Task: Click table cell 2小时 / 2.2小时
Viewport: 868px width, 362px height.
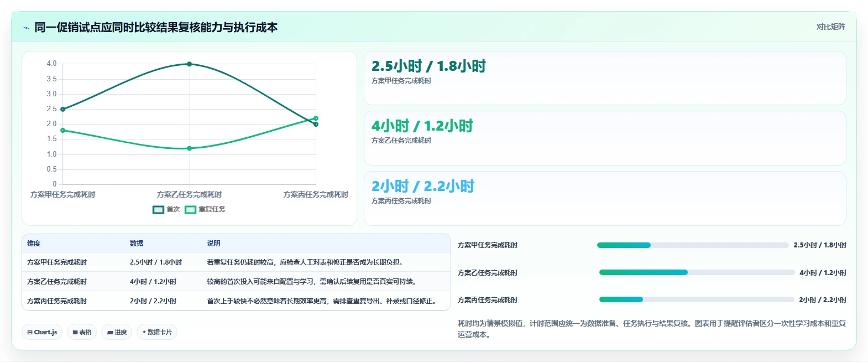Action: 153,301
